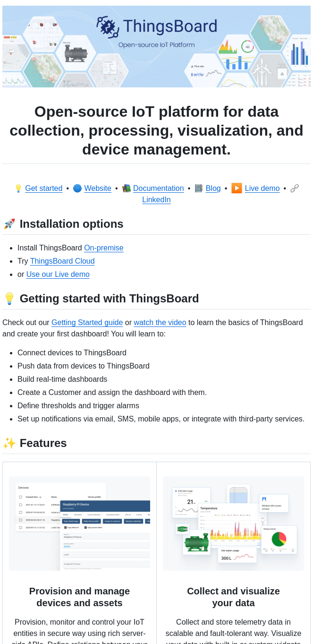Click the rocket icon in Installation options heading
Screen dimensions: 313x644
coord(9,223)
